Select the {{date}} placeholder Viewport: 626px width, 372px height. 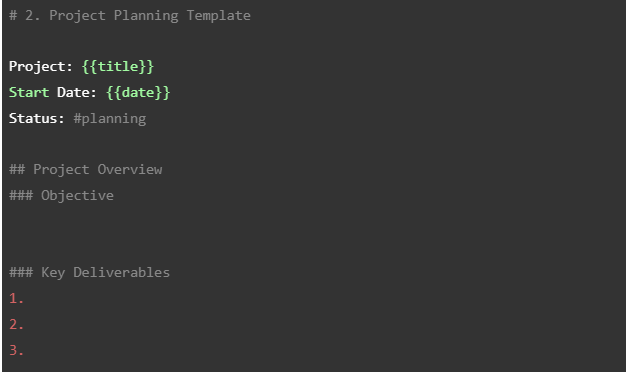coord(138,92)
